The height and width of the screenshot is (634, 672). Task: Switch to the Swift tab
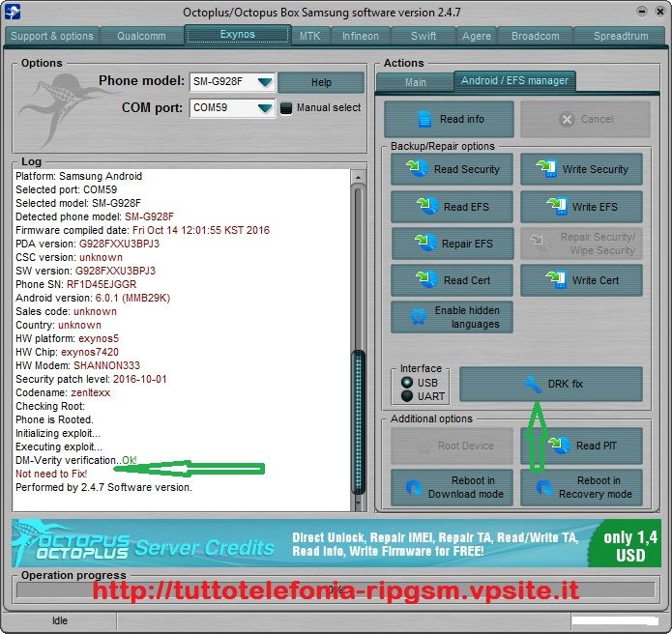tap(424, 36)
